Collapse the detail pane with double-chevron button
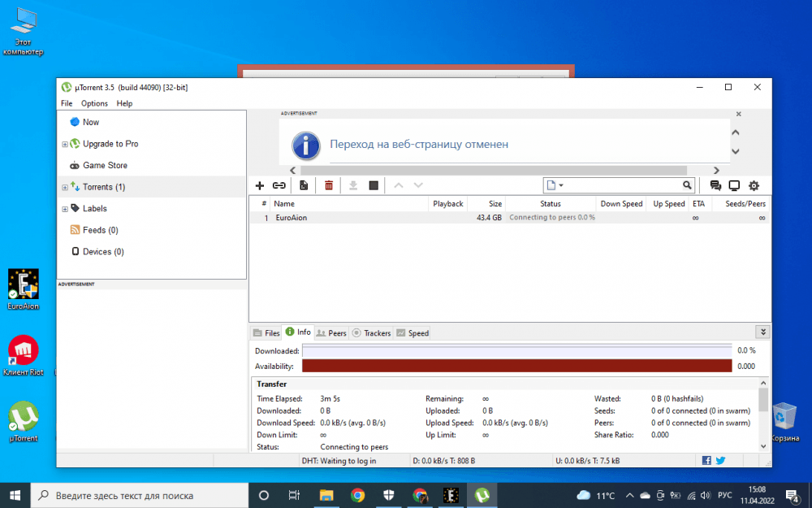The height and width of the screenshot is (508, 812). coord(762,332)
